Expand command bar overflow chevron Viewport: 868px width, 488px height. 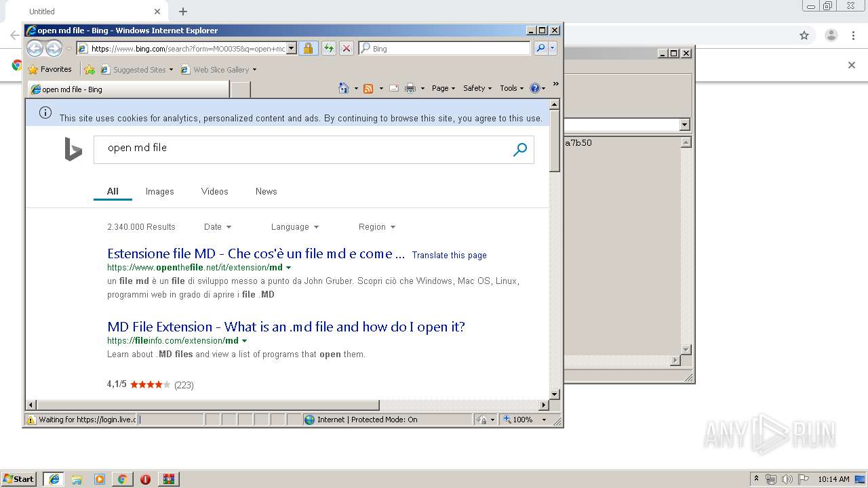pos(555,84)
